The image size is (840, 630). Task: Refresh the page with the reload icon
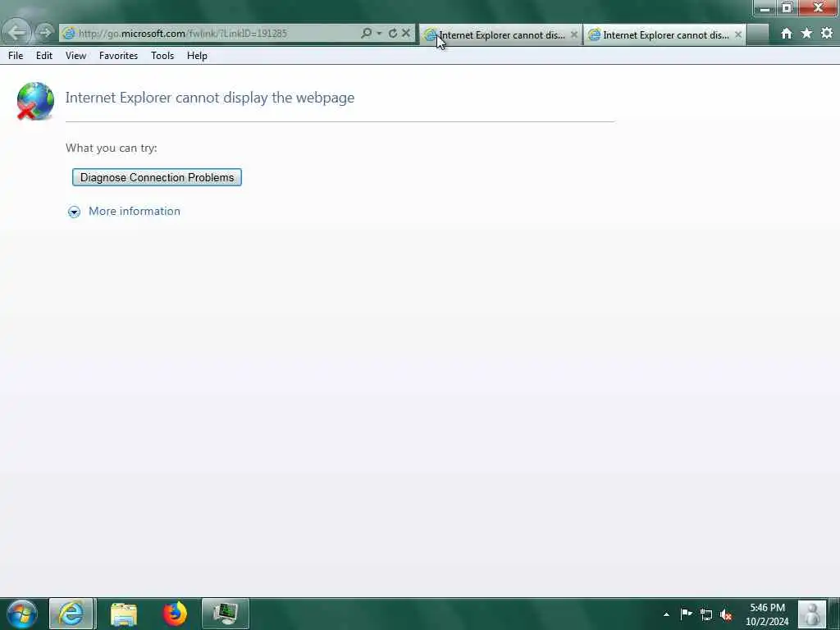tap(393, 33)
